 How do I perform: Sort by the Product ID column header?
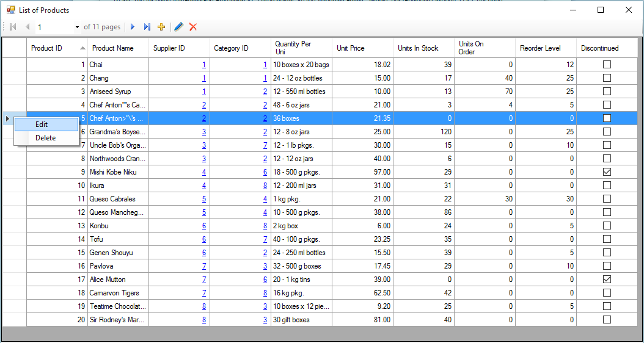57,48
